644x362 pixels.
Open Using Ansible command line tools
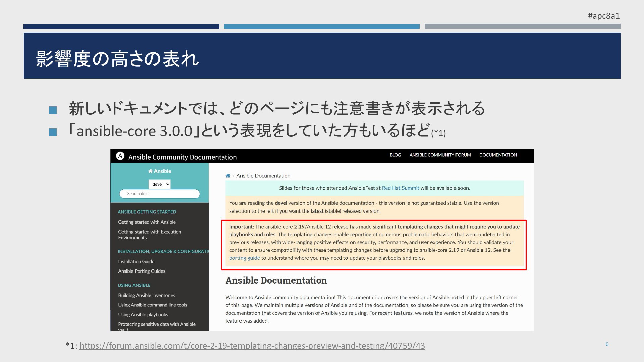[153, 305]
